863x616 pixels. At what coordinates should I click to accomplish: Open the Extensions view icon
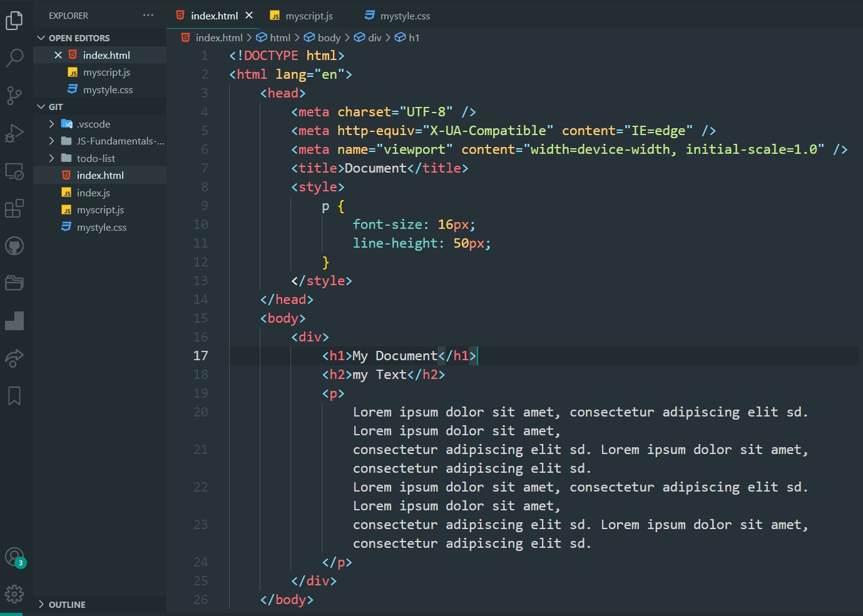pyautogui.click(x=14, y=208)
